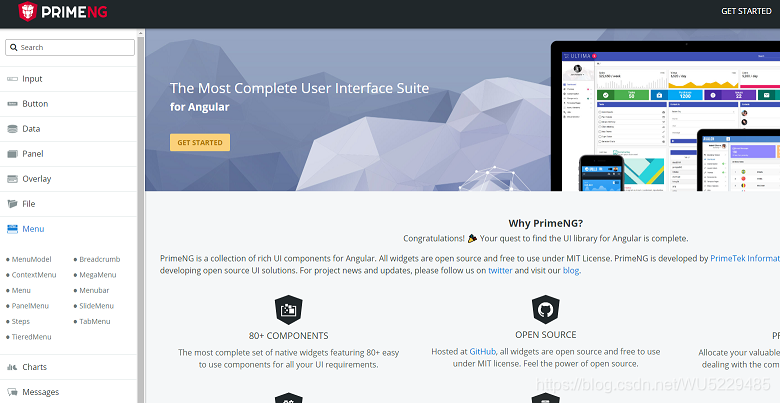The height and width of the screenshot is (403, 780).
Task: Follow the twitter link
Action: click(500, 271)
